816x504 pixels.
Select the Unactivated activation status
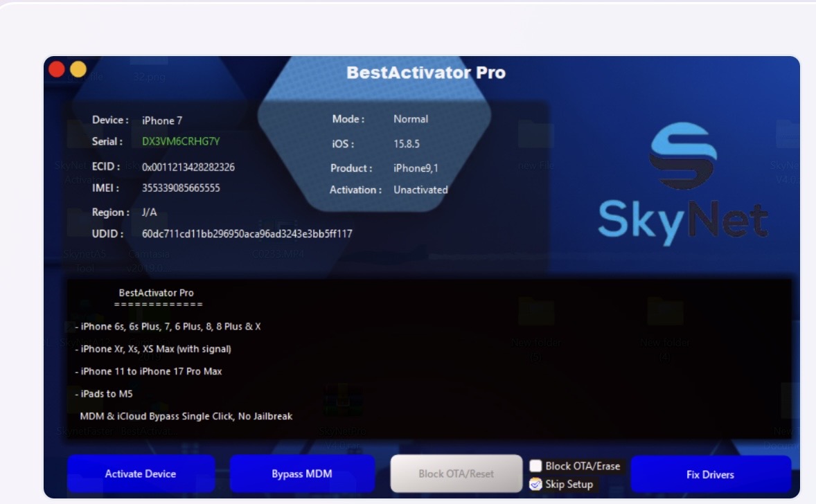[420, 190]
